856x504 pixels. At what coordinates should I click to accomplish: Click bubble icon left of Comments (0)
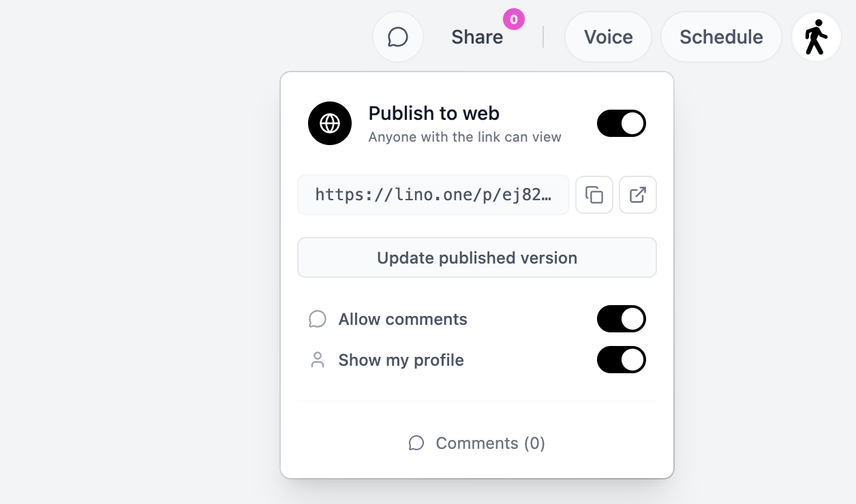[416, 443]
